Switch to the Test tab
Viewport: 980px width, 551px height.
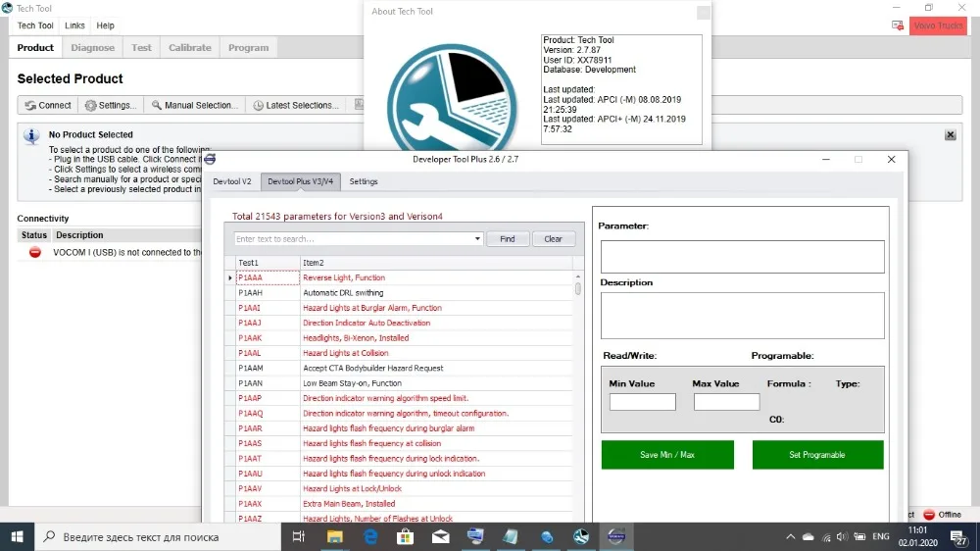point(141,47)
